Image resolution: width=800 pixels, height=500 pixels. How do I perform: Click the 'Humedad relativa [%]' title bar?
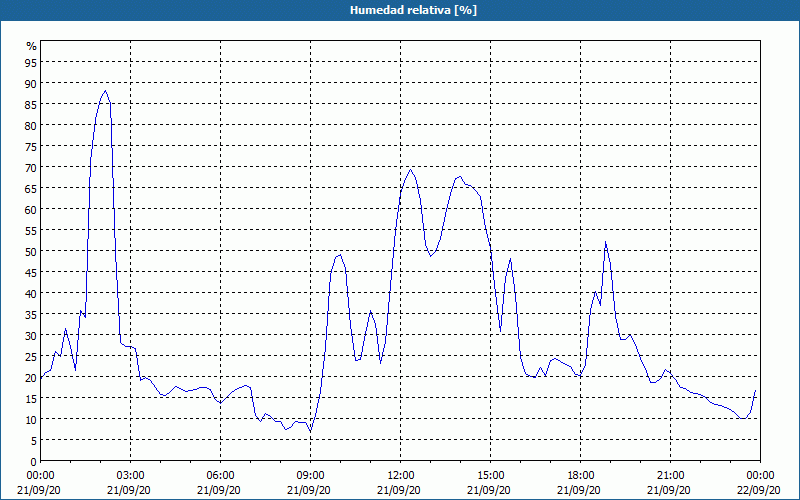(x=400, y=10)
